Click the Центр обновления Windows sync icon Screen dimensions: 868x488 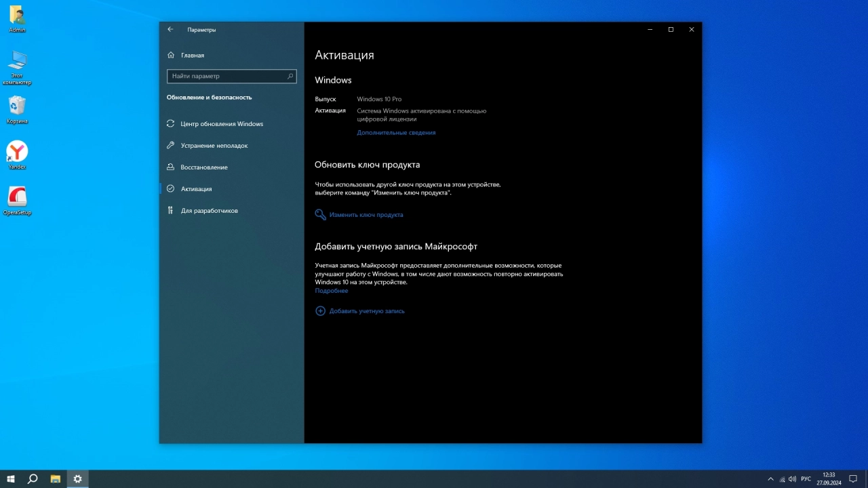(171, 124)
